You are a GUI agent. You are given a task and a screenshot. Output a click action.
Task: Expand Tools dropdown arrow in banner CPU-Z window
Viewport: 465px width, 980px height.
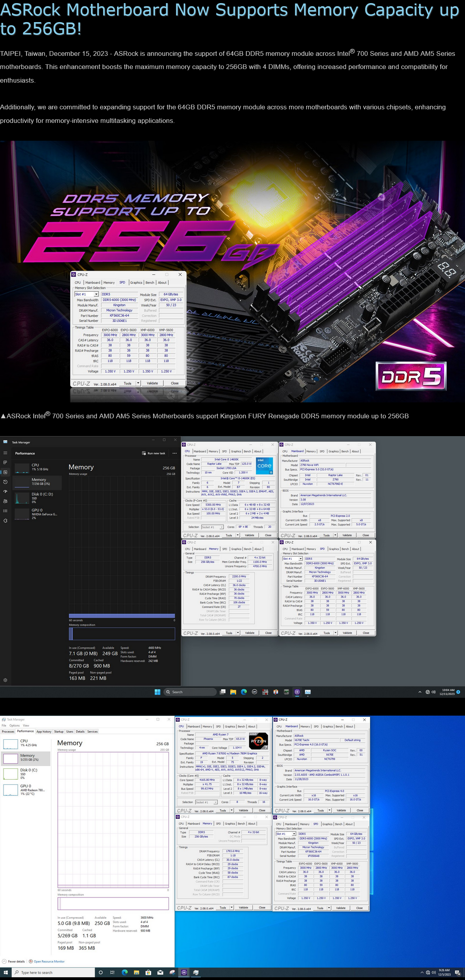coord(138,383)
